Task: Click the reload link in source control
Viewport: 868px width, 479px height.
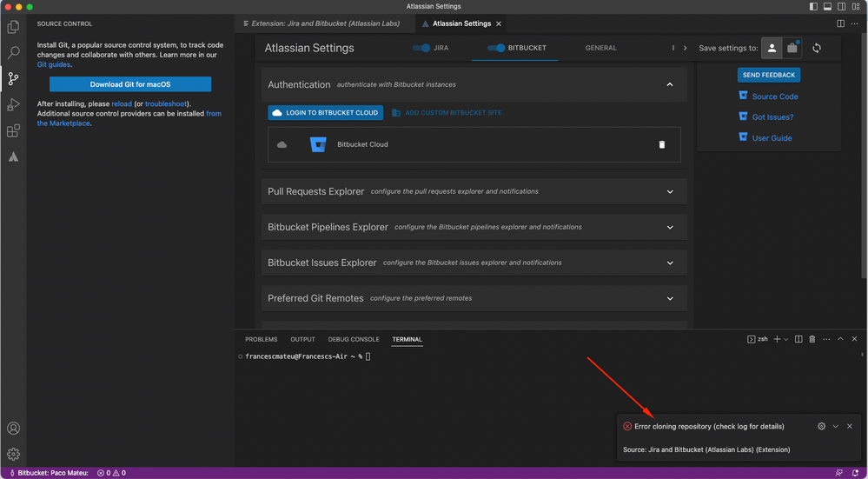Action: [x=122, y=104]
